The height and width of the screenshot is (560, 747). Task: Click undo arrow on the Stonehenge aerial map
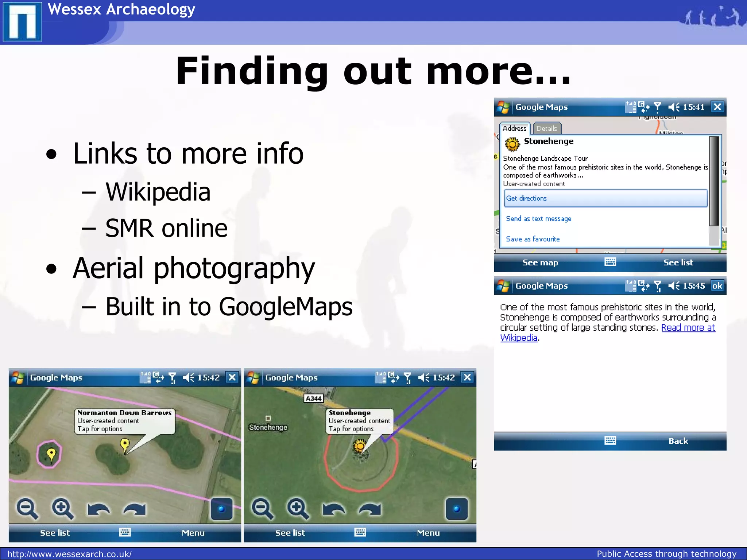coord(333,509)
